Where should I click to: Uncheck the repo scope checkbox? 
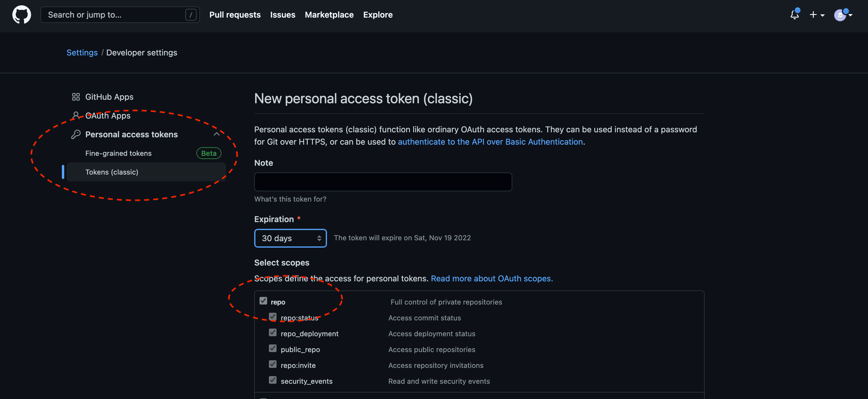[263, 301]
